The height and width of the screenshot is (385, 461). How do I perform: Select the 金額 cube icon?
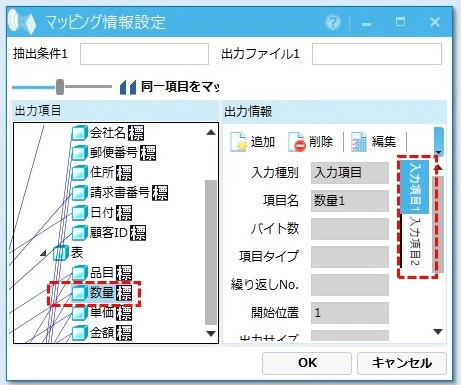coord(80,333)
